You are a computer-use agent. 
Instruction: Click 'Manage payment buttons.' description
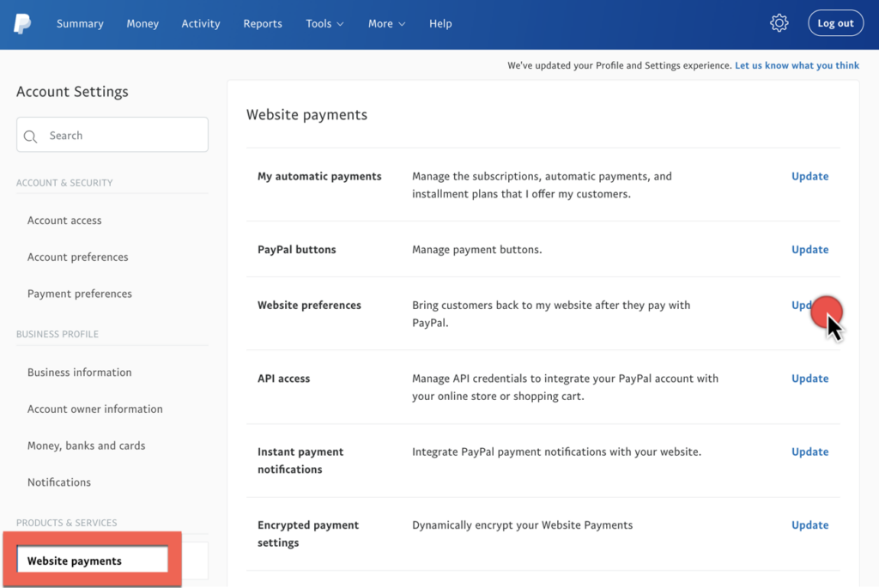(477, 250)
